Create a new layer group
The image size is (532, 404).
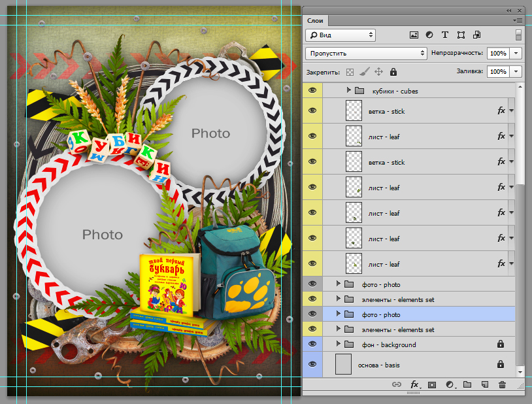point(467,385)
